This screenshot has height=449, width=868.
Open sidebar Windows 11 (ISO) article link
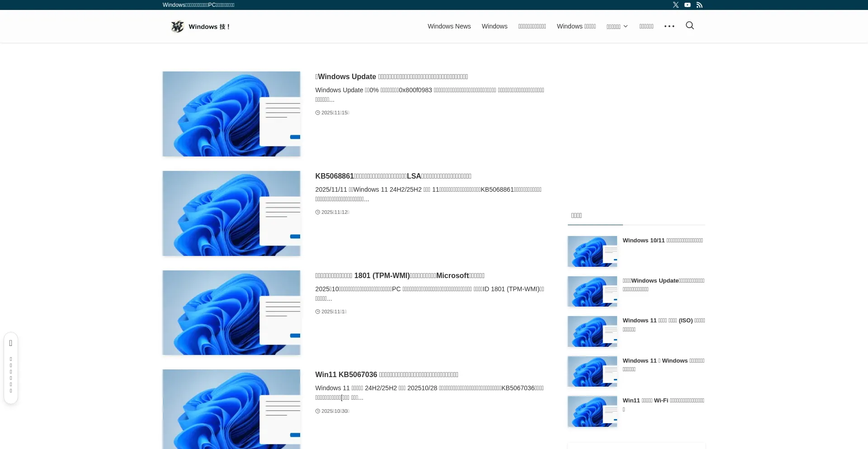click(x=663, y=325)
